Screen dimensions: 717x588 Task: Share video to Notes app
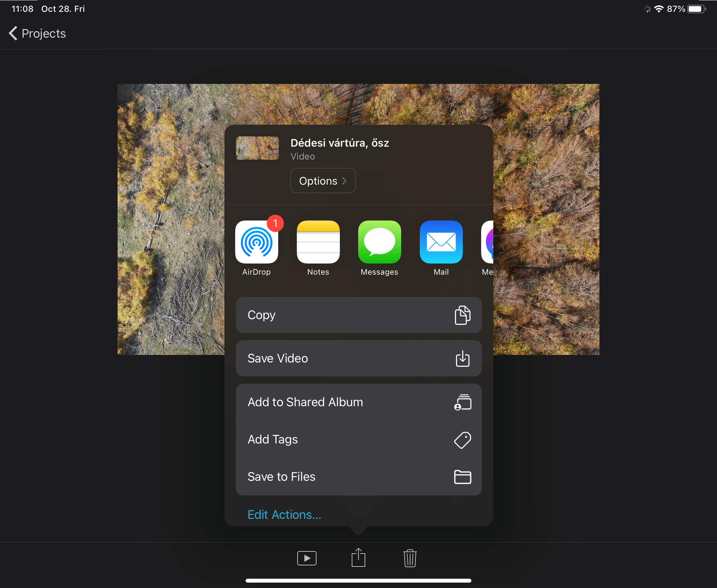pos(318,242)
